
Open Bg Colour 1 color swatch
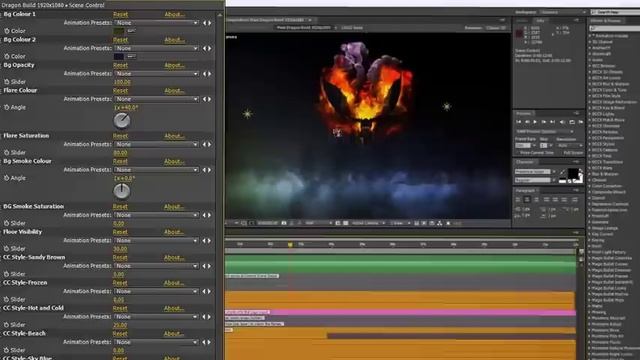(119, 31)
